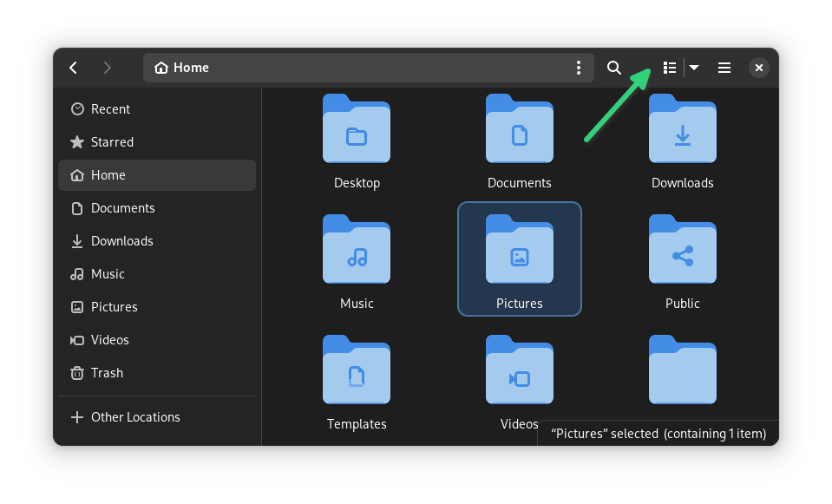Open the path bar three-dot menu
832x504 pixels.
click(579, 68)
